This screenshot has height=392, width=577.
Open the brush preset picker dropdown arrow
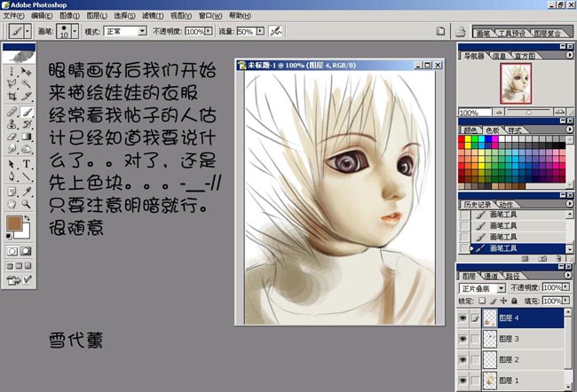pyautogui.click(x=75, y=30)
